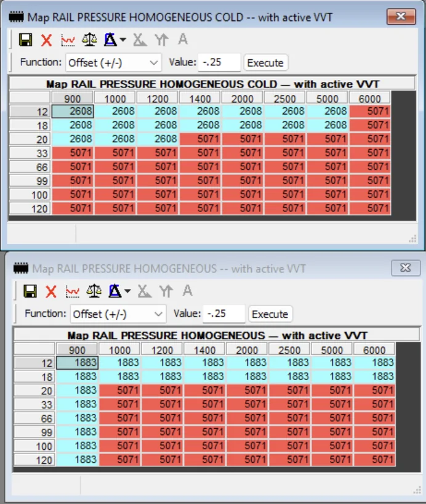Click cell row 99 column 5000 in lower map

point(332,432)
